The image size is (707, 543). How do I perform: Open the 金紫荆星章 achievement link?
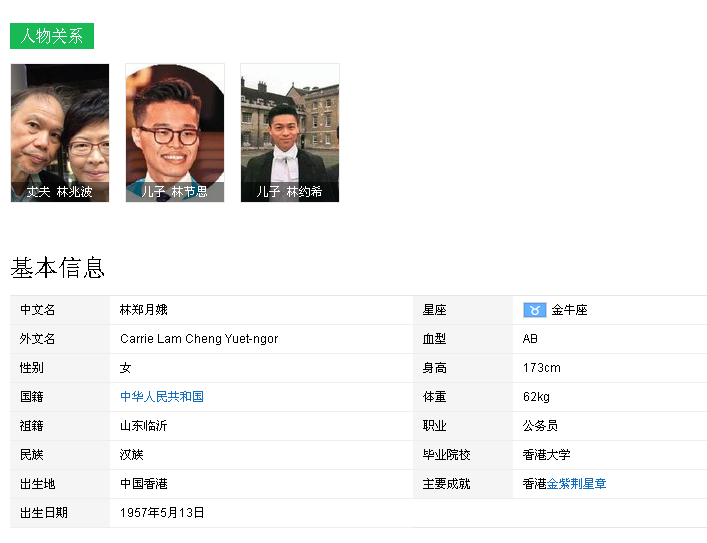tap(576, 484)
